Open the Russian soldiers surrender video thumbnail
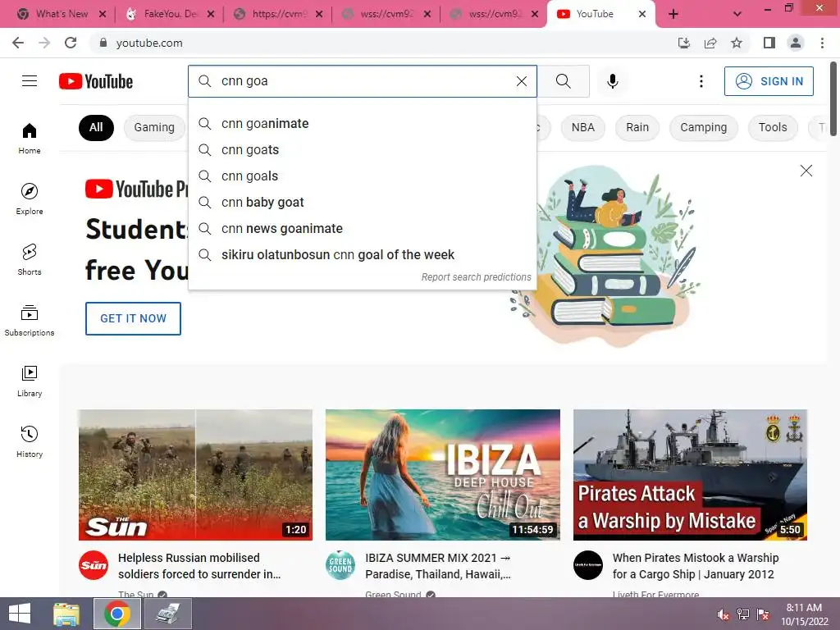840x630 pixels. click(195, 475)
